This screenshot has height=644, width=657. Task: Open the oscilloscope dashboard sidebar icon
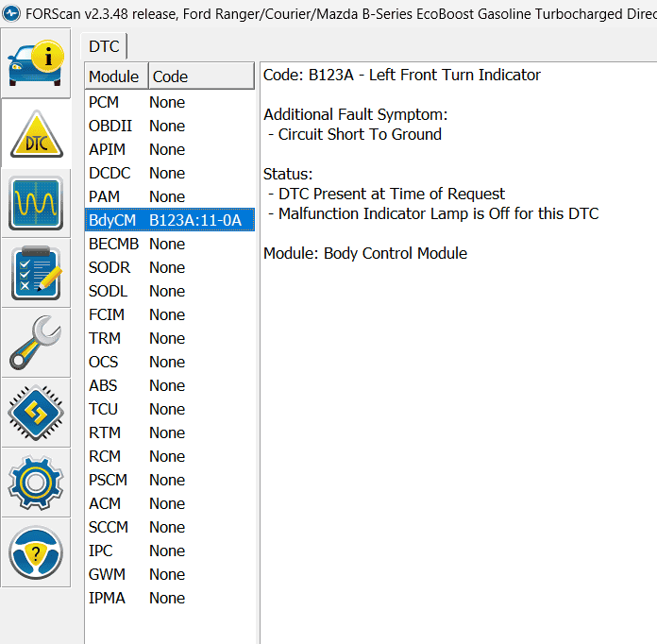click(36, 203)
